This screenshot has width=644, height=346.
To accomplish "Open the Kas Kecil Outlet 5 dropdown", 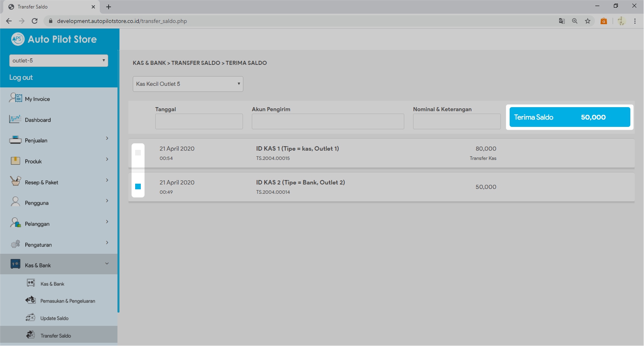I will pyautogui.click(x=188, y=84).
